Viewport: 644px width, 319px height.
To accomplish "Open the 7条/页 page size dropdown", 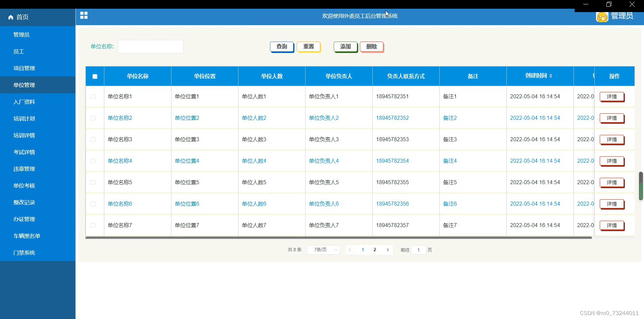I will (323, 250).
